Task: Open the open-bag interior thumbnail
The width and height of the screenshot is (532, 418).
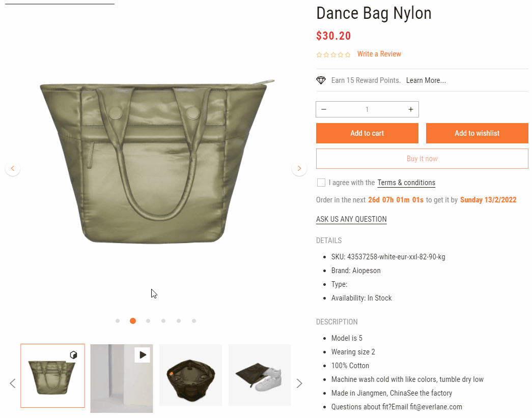Action: 190,375
